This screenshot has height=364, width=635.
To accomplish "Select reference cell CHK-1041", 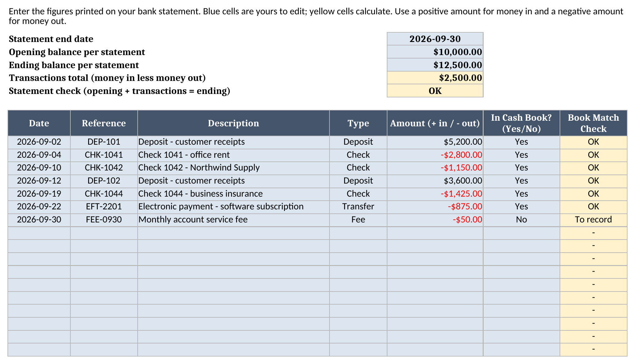I will click(x=104, y=155).
